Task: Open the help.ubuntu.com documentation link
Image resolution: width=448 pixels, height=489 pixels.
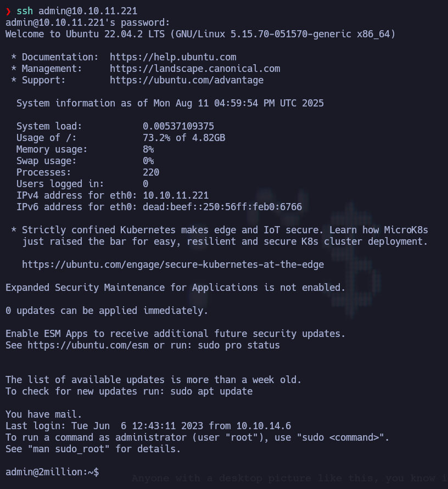Action: click(173, 57)
